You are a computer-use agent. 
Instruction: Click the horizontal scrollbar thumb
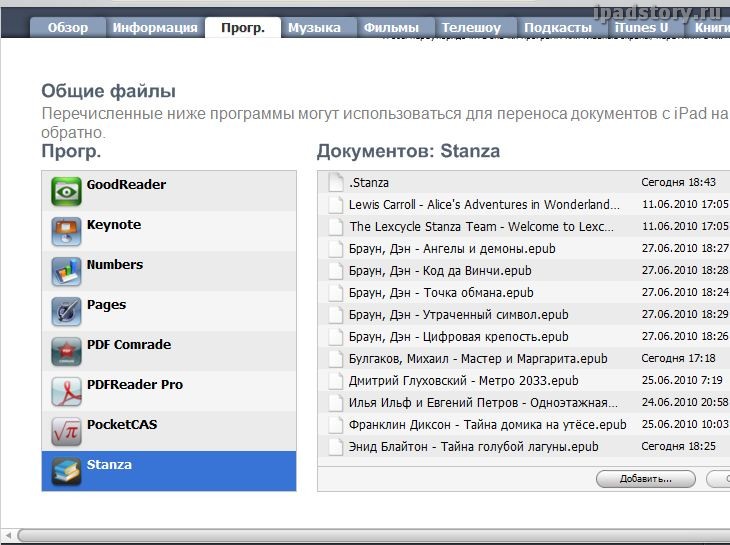coord(374,536)
